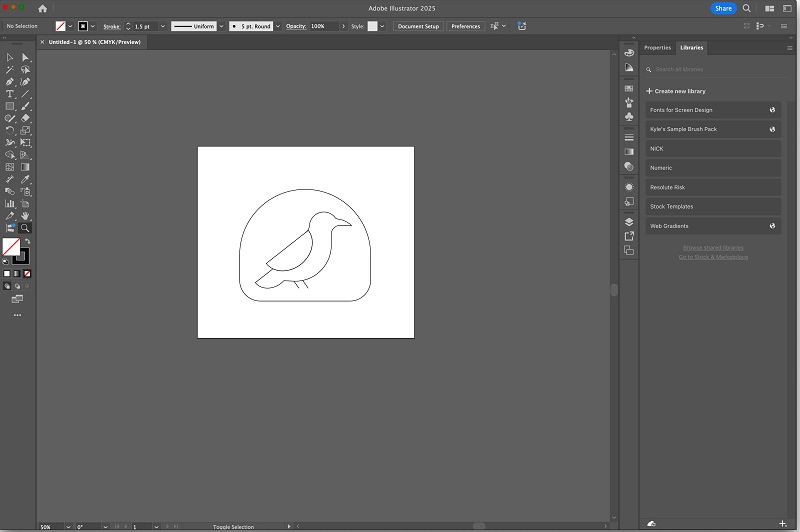This screenshot has width=800, height=532.
Task: Open the search magnifier next to Share
Action: [x=747, y=8]
